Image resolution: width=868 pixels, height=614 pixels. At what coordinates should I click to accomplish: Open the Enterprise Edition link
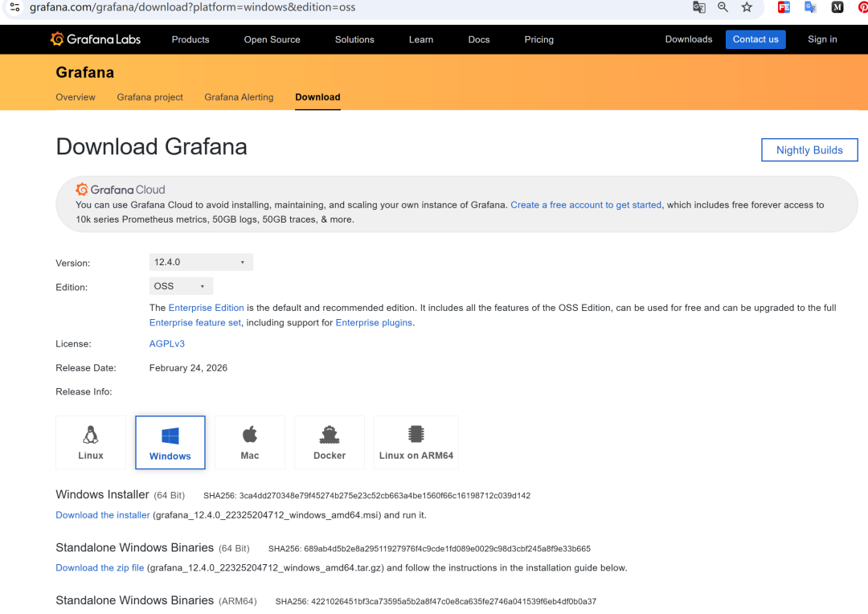[206, 308]
